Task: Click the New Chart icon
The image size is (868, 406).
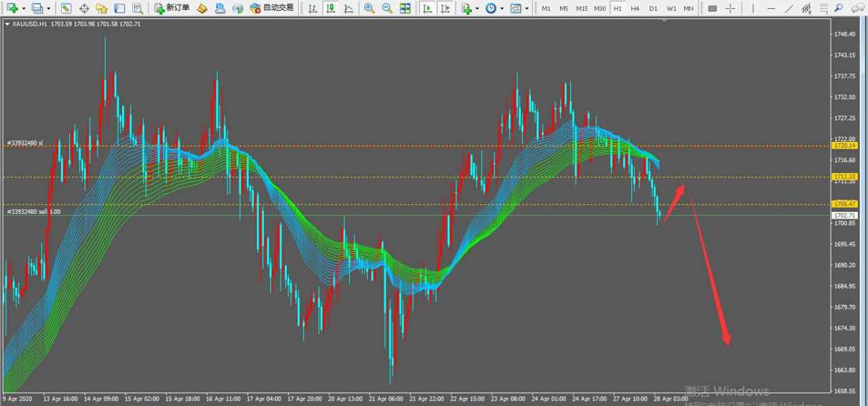Action: (x=12, y=8)
